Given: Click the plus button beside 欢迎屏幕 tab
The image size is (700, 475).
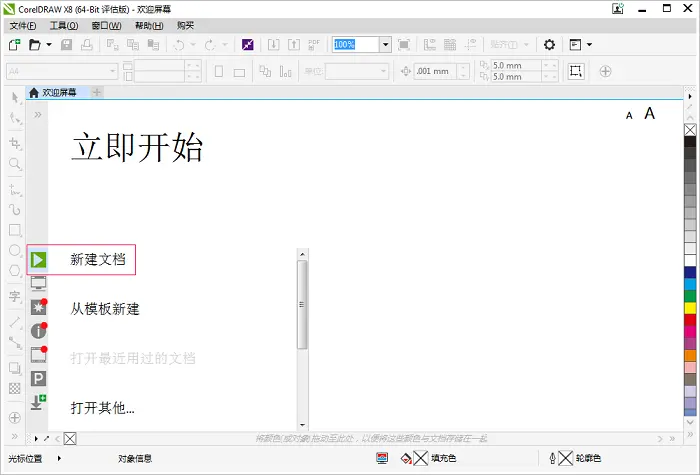Looking at the screenshot, I should point(96,92).
